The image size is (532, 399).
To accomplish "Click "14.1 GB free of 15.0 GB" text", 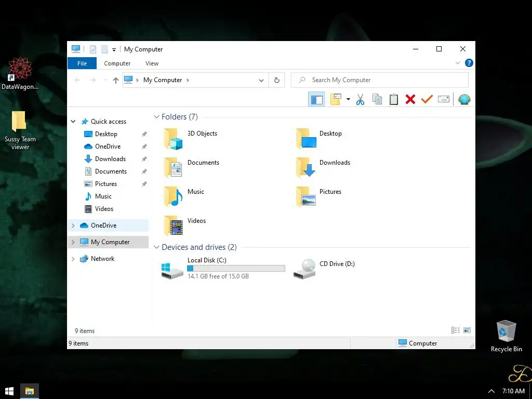I will coord(218,276).
